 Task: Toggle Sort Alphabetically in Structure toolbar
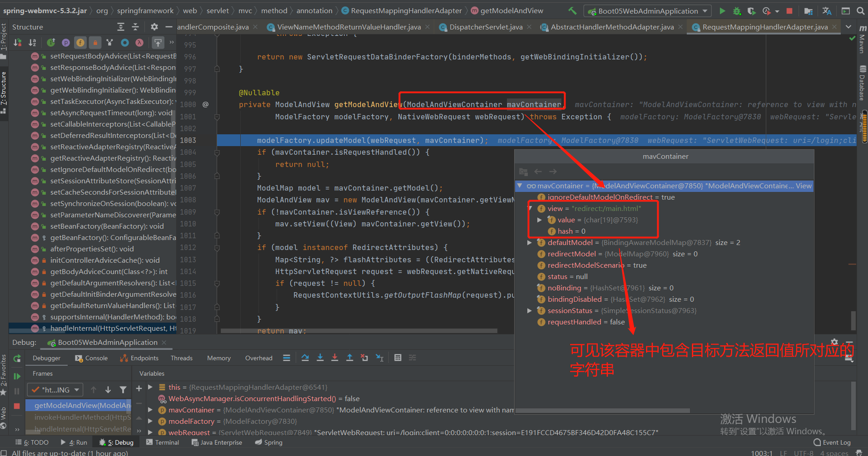(32, 42)
